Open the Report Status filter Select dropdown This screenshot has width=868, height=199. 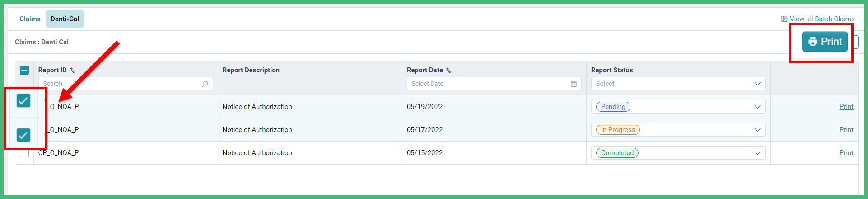[x=678, y=84]
